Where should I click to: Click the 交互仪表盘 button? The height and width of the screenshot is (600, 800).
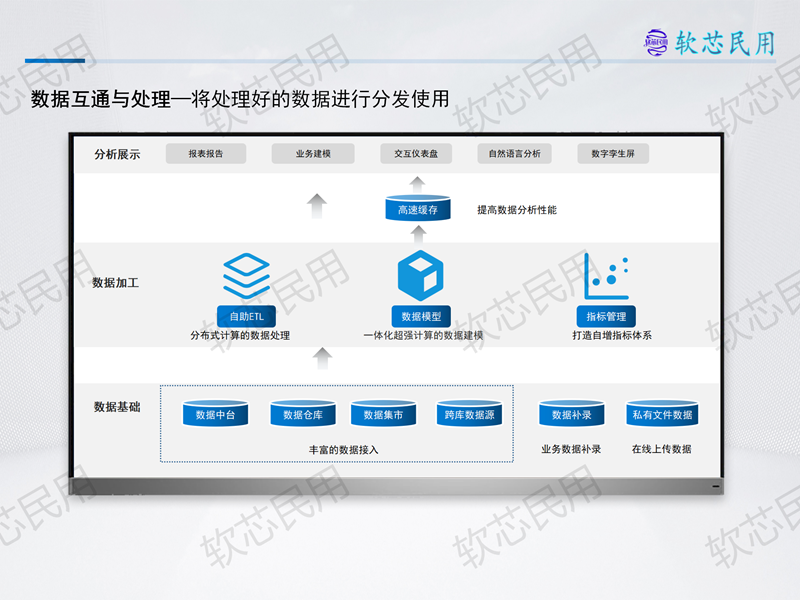click(x=416, y=154)
